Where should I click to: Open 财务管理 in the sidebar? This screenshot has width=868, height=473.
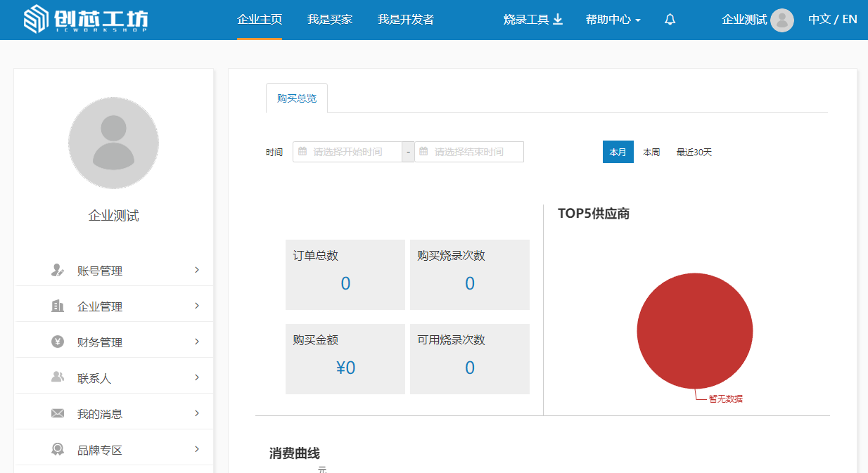click(114, 342)
